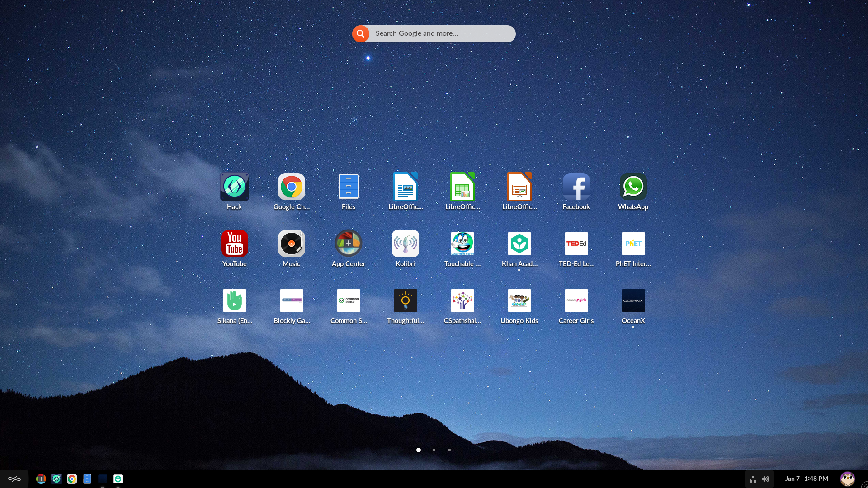
Task: Open Files from the taskbar
Action: [87, 479]
